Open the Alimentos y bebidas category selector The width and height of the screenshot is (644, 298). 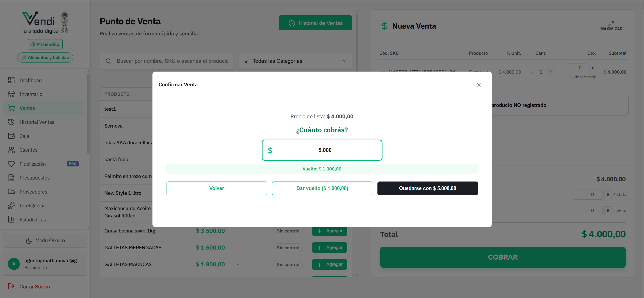coord(45,57)
